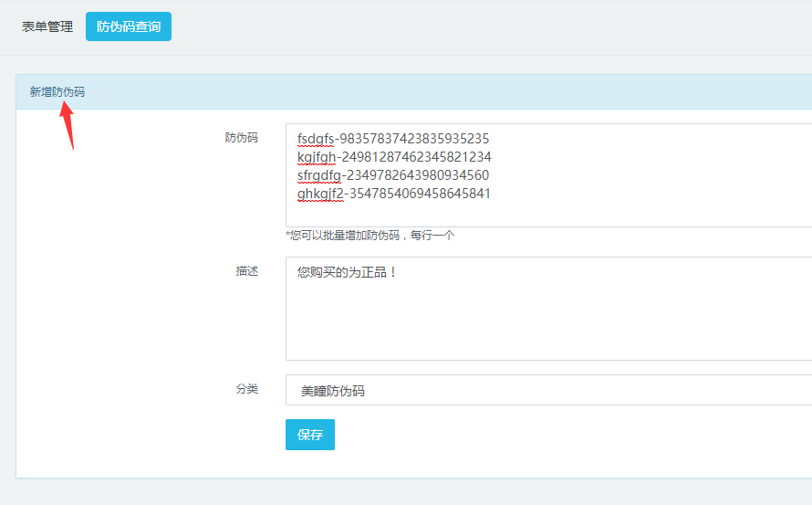Click the underlined word kgjfgh
The width and height of the screenshot is (812, 505).
pyautogui.click(x=317, y=157)
